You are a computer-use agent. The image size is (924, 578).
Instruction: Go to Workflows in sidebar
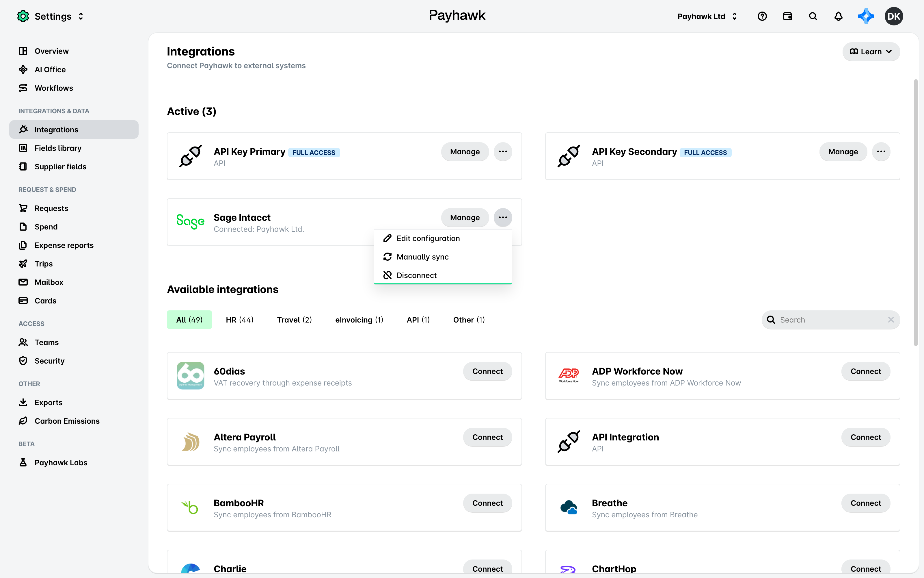coord(74,88)
